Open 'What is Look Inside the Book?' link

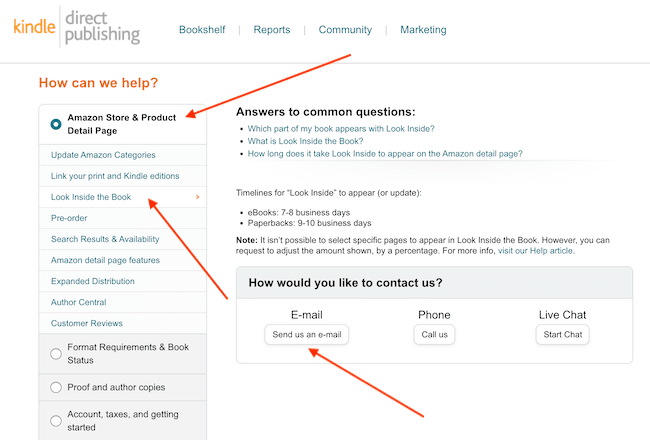pyautogui.click(x=307, y=141)
